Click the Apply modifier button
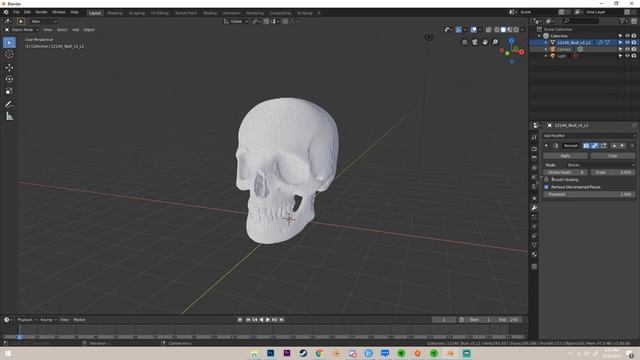Image resolution: width=640 pixels, height=360 pixels. pyautogui.click(x=565, y=156)
